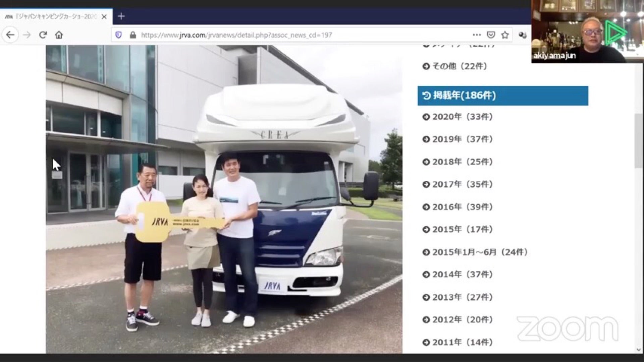
Task: Go back with the browser back arrow
Action: (x=10, y=35)
